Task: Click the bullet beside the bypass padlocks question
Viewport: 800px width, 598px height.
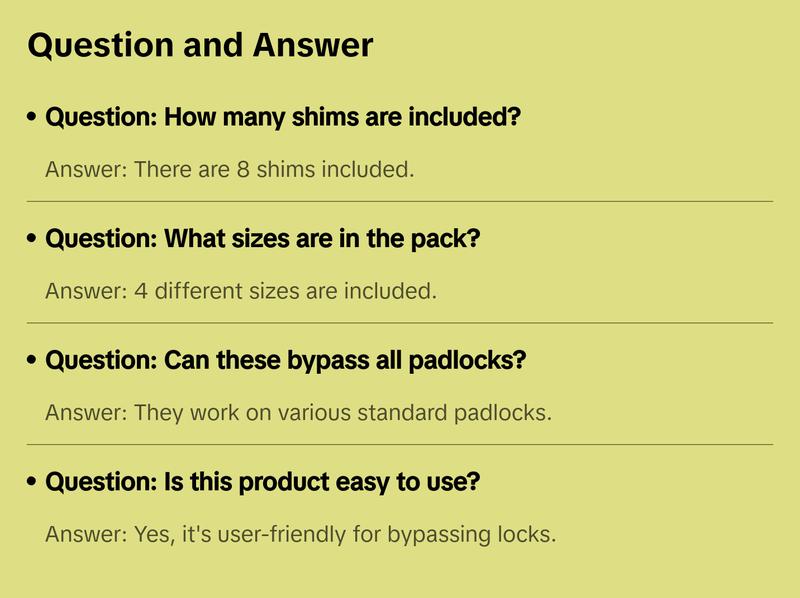Action: (33, 361)
